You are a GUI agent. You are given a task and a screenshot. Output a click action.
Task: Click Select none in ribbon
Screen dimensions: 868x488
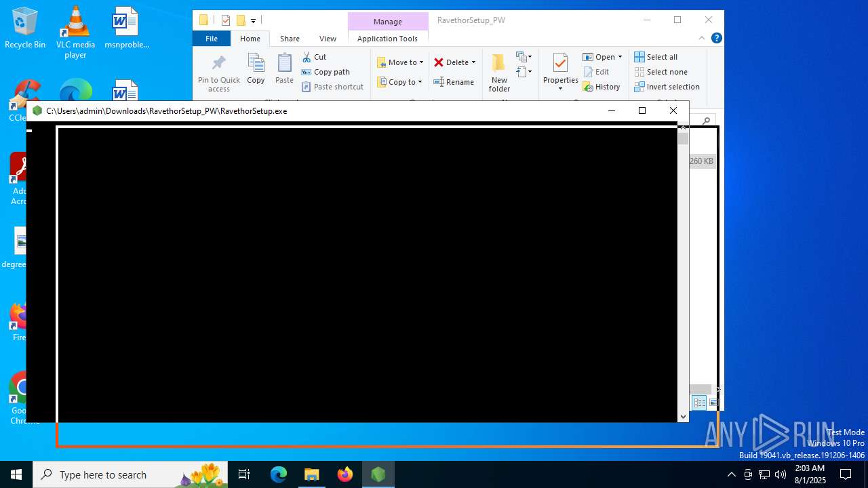click(x=661, y=72)
